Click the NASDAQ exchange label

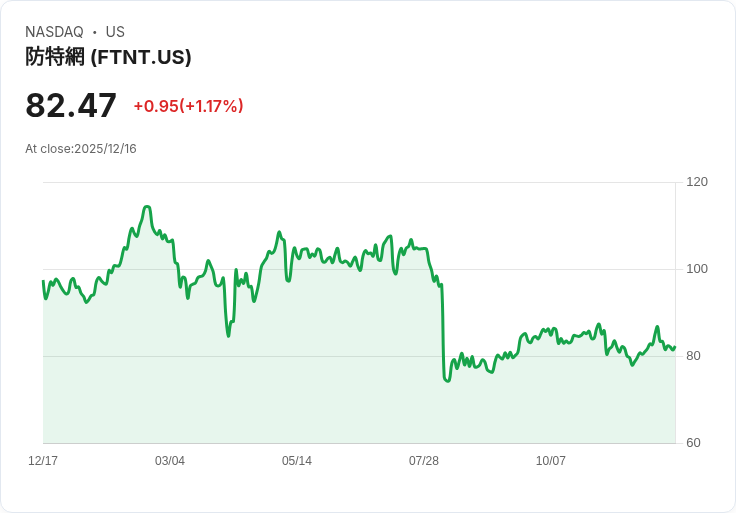pyautogui.click(x=54, y=32)
